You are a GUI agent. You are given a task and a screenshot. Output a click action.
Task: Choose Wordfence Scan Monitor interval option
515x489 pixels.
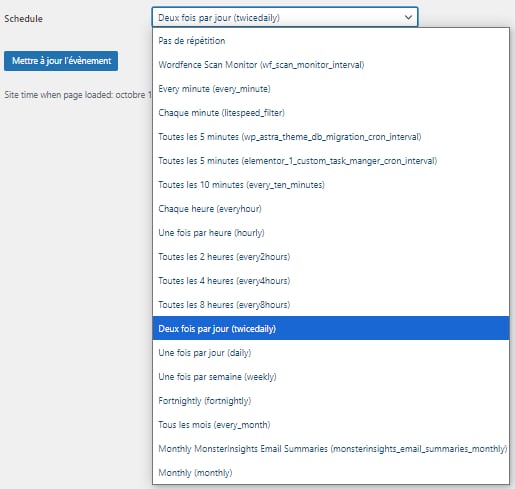click(x=331, y=65)
